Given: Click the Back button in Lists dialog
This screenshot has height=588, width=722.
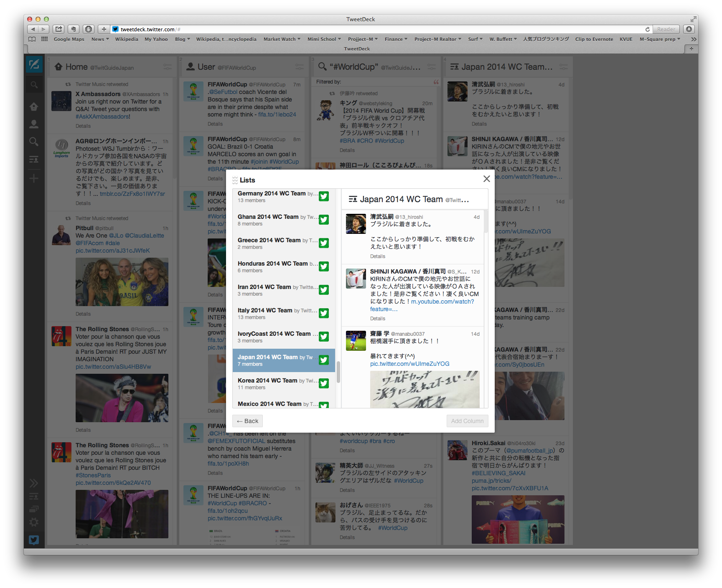Looking at the screenshot, I should click(x=247, y=421).
